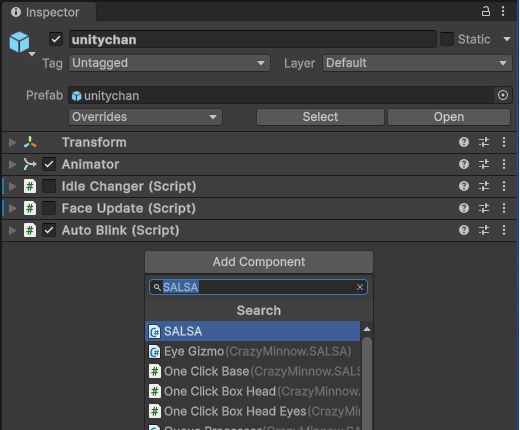Clear the SALSA search text

coord(360,287)
